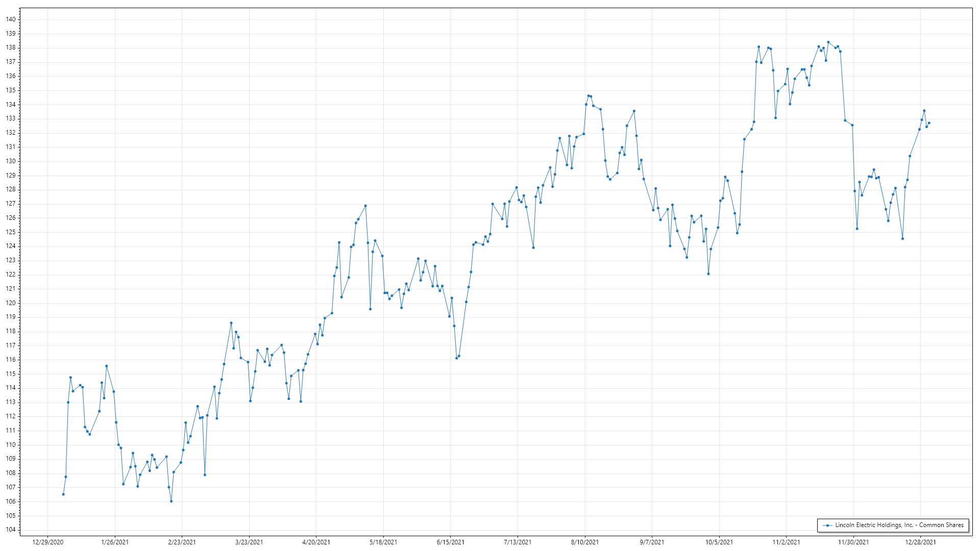
Task: Click the legend's blue line marker icon
Action: point(827,525)
